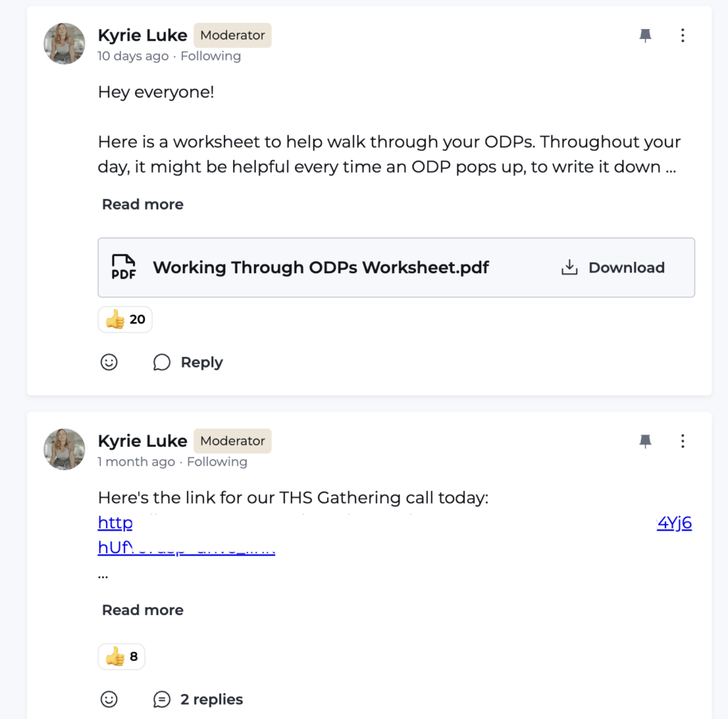Image resolution: width=728 pixels, height=719 pixels.
Task: Open Kyrie Luke's profile name on first post
Action: tap(142, 35)
